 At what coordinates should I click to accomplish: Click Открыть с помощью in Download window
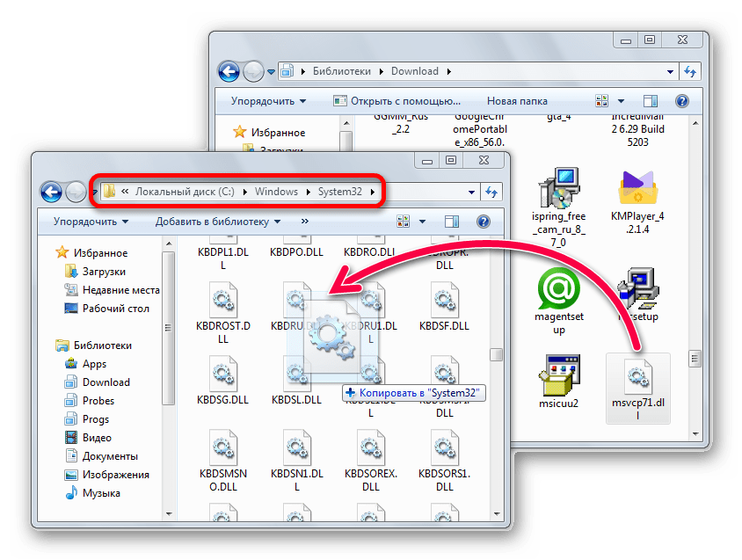[x=400, y=101]
